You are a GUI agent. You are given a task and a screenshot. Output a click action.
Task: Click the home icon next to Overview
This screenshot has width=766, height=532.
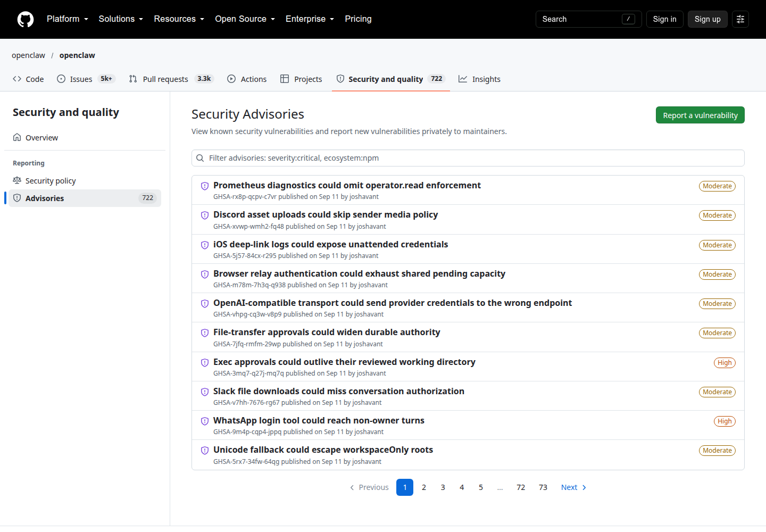pos(17,137)
